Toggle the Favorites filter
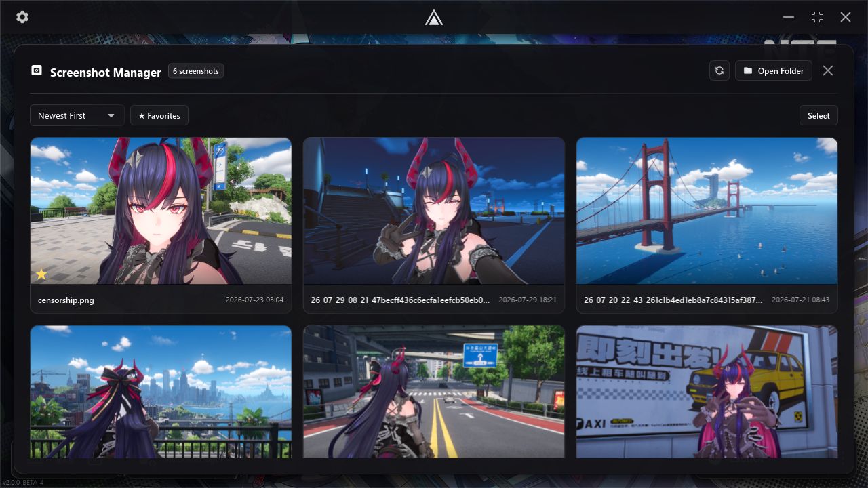Viewport: 868px width, 488px height. [159, 115]
